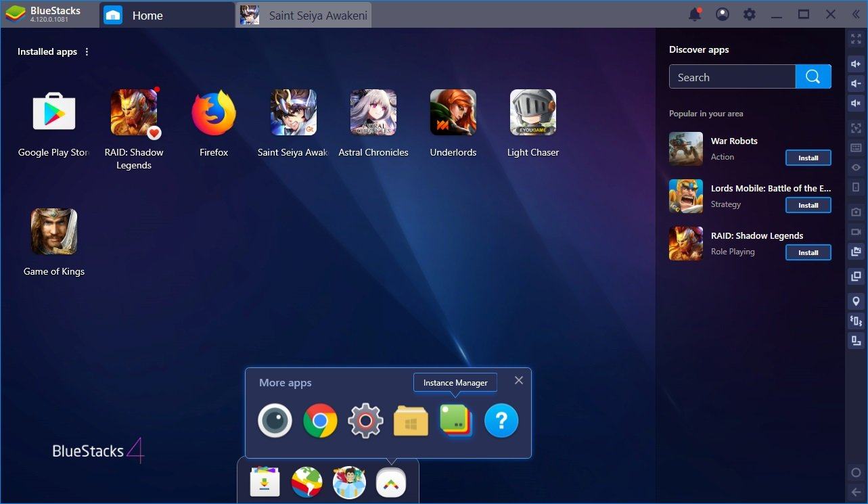868x504 pixels.
Task: Open Lords Mobile thumbnail
Action: 686,196
